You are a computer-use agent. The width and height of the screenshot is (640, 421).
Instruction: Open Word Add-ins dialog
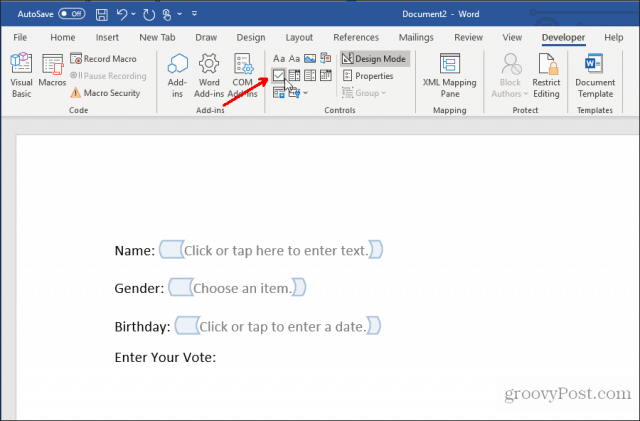point(209,76)
